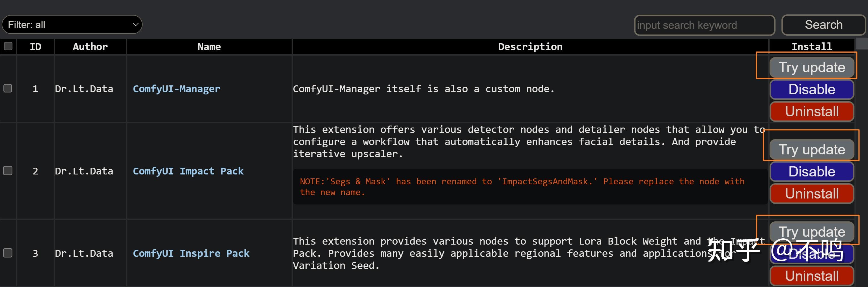The image size is (868, 287).
Task: Open the ComfyUI-Manager name link
Action: 176,89
